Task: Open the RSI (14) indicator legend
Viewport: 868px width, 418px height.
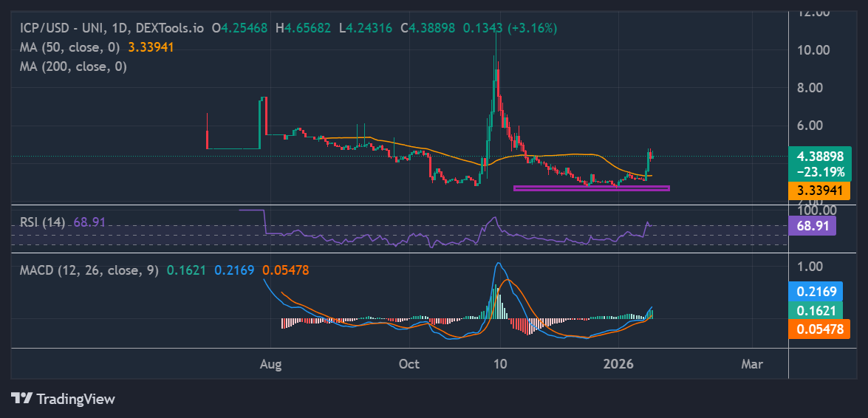Action: click(43, 222)
